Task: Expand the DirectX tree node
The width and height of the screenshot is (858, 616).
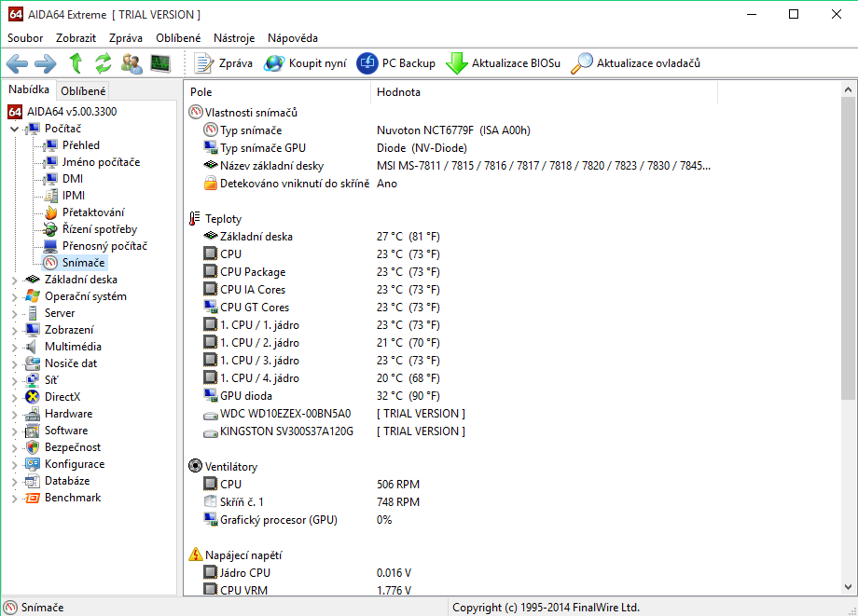Action: point(14,397)
